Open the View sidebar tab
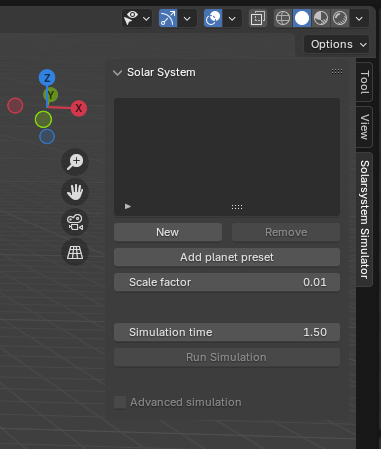The image size is (381, 449). (364, 127)
